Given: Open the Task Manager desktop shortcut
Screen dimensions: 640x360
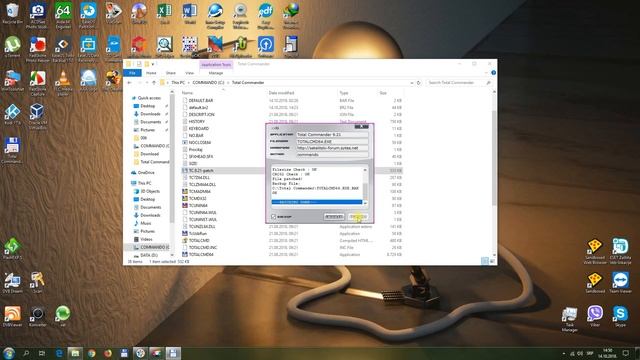Looking at the screenshot, I should click(569, 319).
